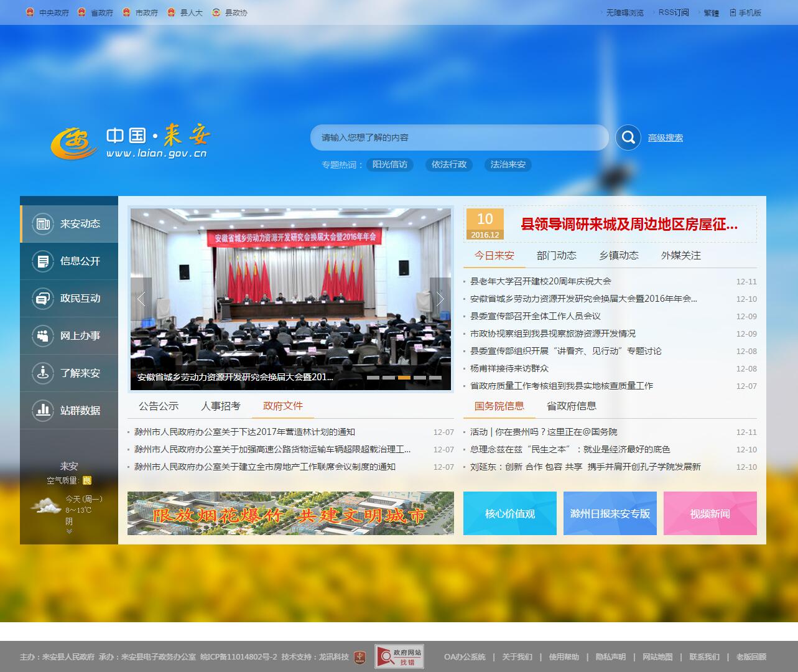
Task: Open the 老版回顾 footer link
Action: point(751,657)
